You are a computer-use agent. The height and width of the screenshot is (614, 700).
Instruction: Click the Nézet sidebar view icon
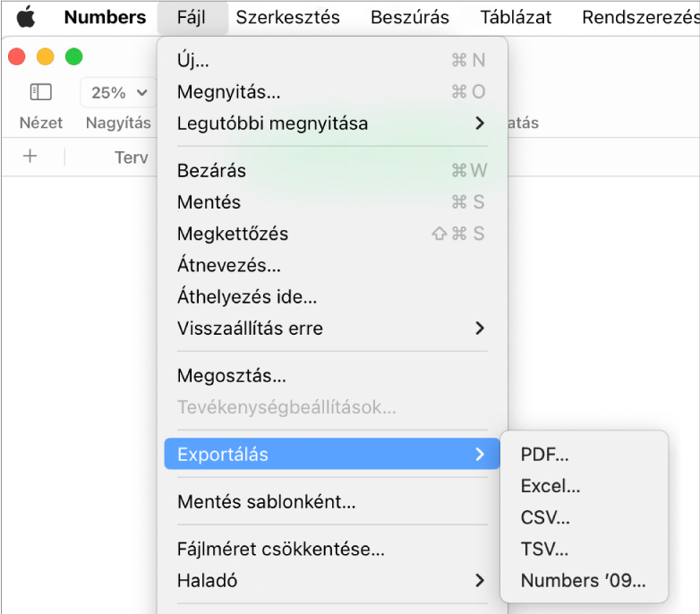click(40, 92)
